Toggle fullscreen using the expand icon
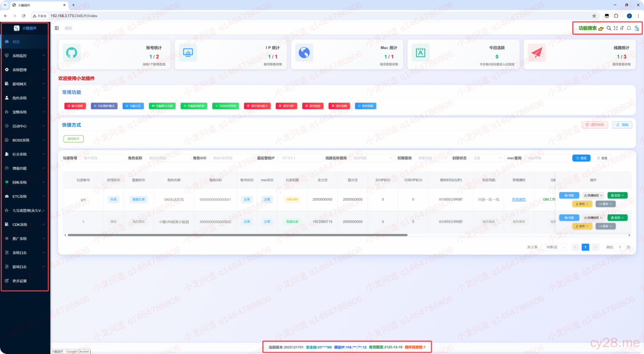 [x=615, y=28]
